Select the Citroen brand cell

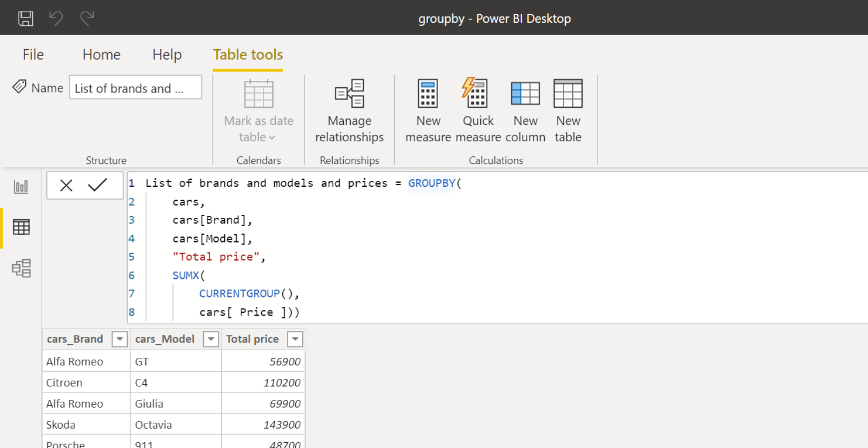(x=86, y=382)
